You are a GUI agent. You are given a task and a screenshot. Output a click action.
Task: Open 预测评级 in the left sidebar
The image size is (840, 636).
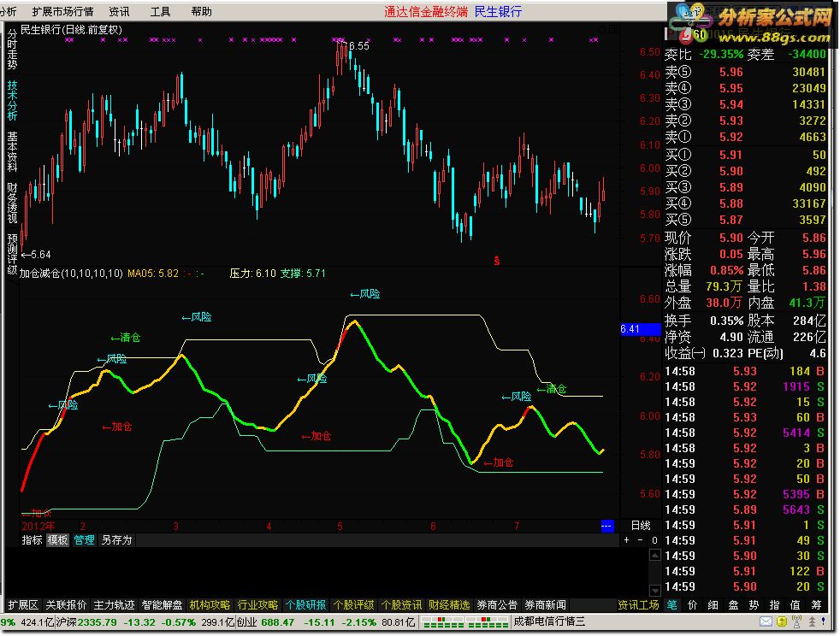click(x=12, y=254)
